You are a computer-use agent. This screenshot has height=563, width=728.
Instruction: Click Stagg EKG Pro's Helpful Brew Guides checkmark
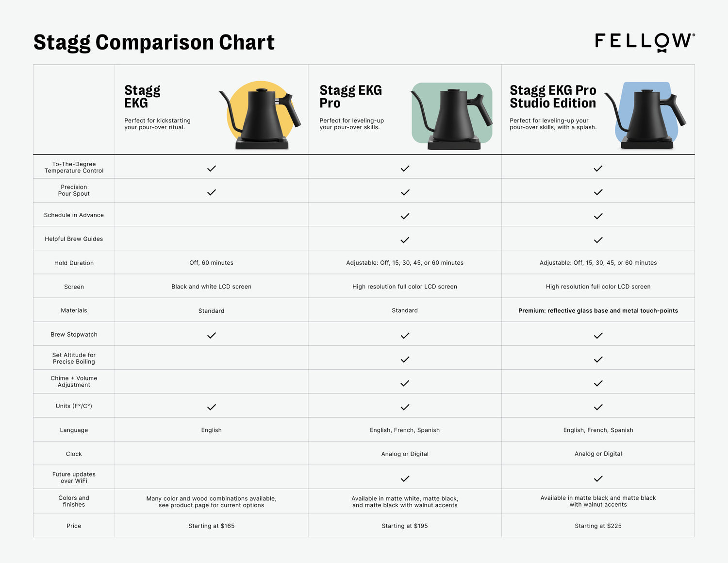(405, 240)
